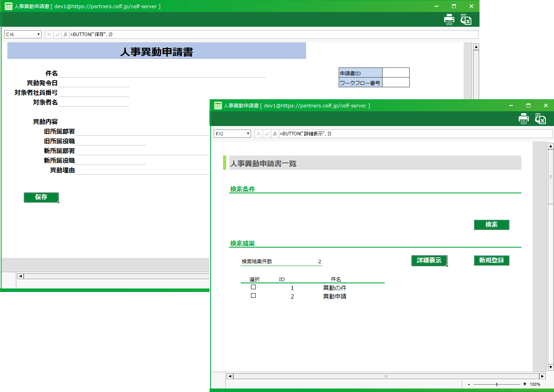Adjust the zoom slider handle
This screenshot has width=554, height=392.
coord(497,384)
